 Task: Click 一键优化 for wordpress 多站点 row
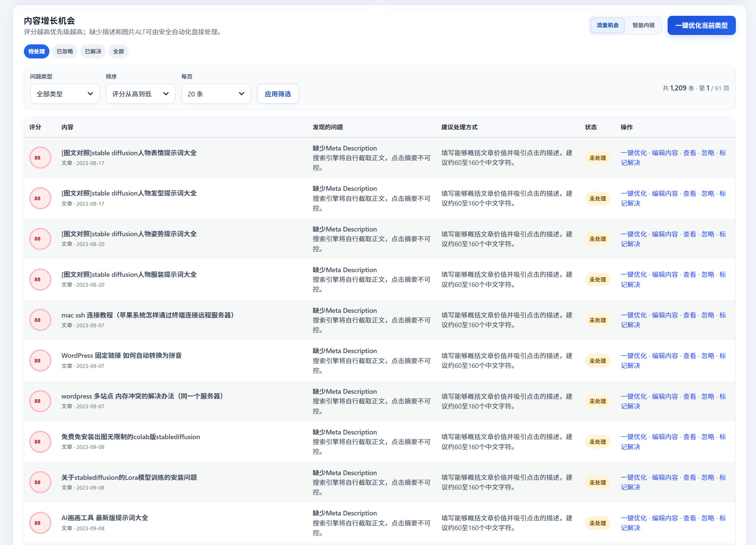pyautogui.click(x=634, y=396)
